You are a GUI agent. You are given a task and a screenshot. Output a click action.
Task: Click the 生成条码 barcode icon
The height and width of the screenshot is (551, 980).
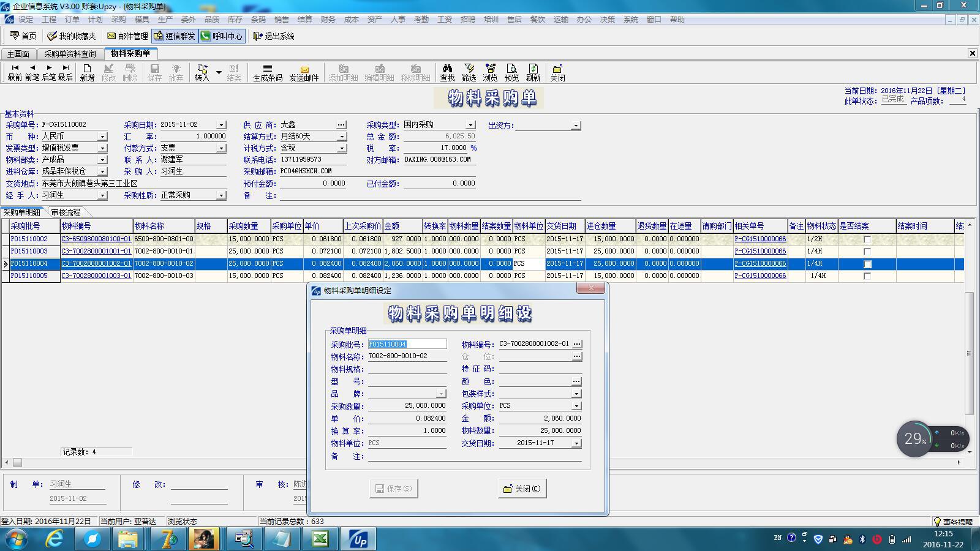[x=268, y=72]
